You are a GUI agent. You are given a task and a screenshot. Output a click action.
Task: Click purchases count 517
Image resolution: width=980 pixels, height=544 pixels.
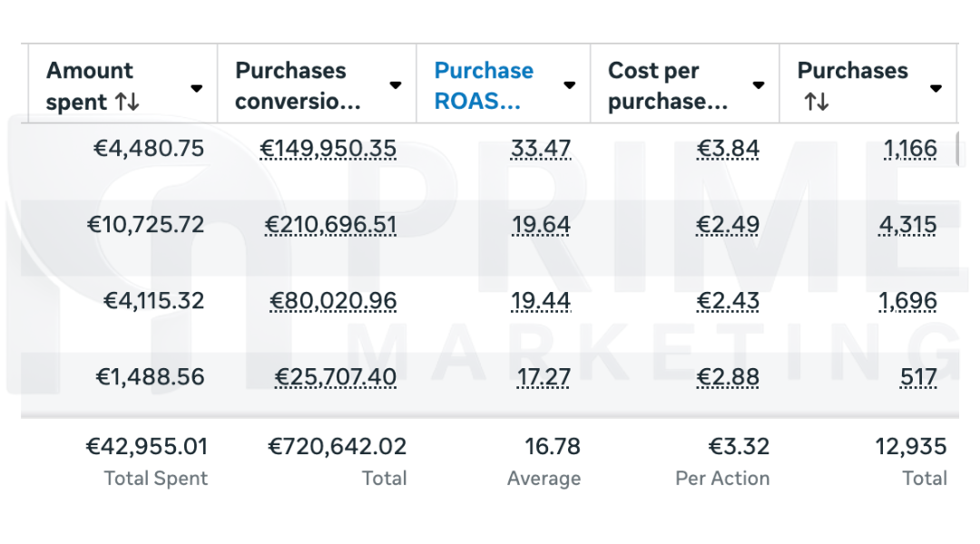918,377
